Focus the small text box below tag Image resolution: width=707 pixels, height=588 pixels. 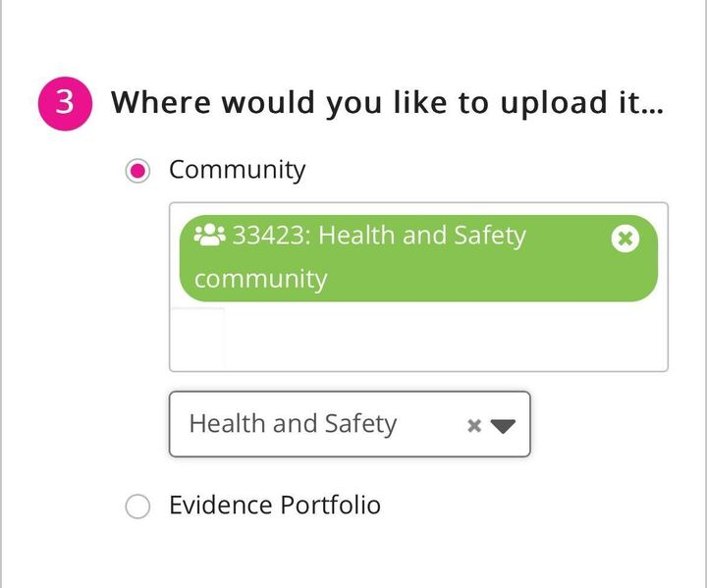pyautogui.click(x=197, y=338)
